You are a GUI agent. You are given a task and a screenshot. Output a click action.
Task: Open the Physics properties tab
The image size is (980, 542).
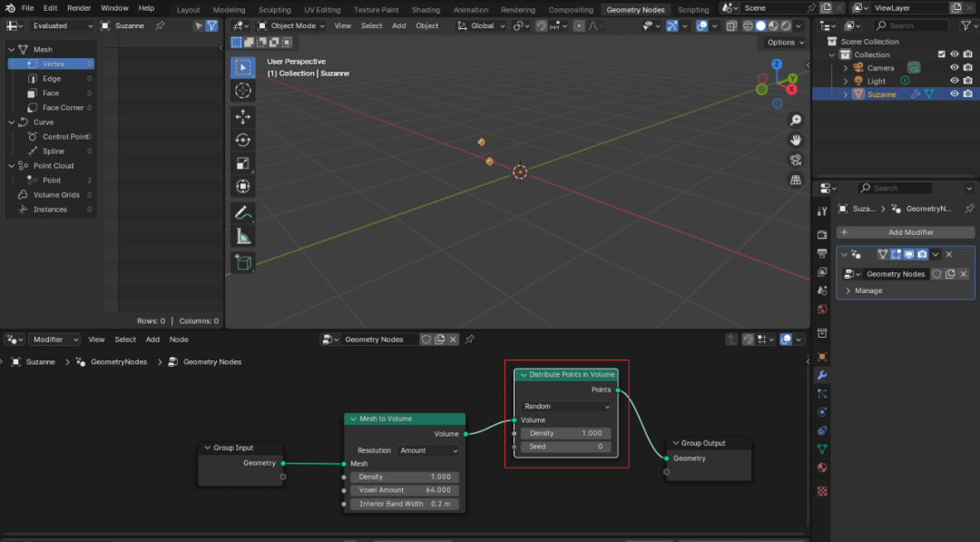point(822,412)
